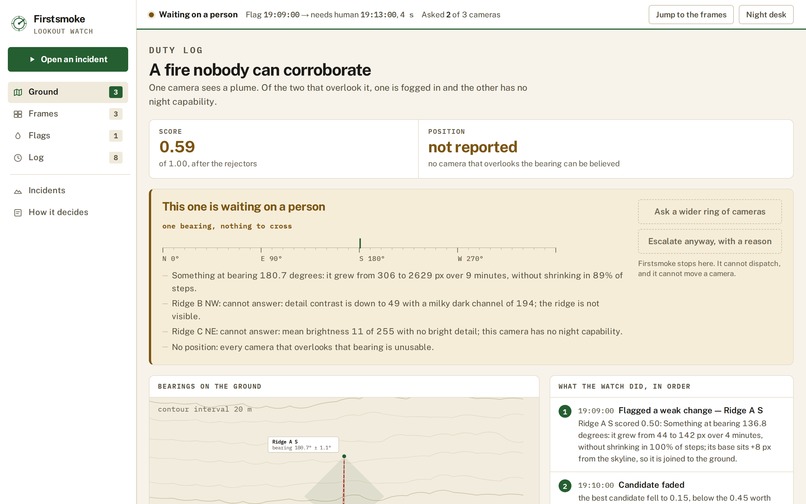The image size is (806, 504).
Task: Click the 'This one is waiting on a person' heading
Action: [x=244, y=207]
